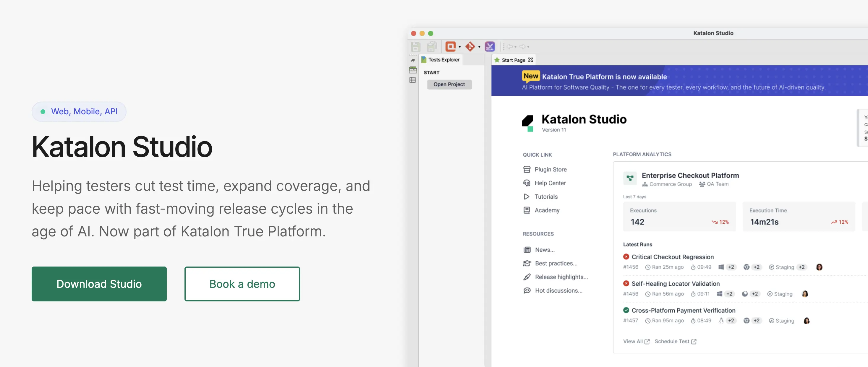This screenshot has width=868, height=367.
Task: Click the Save icon in the Katalon toolbar
Action: [x=416, y=46]
